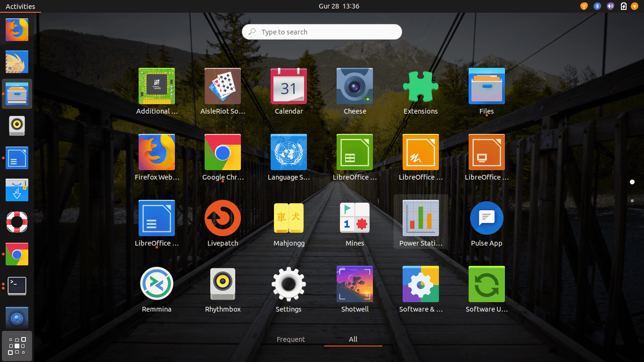Open Settings gear app
644x362 pixels.
pos(289,284)
